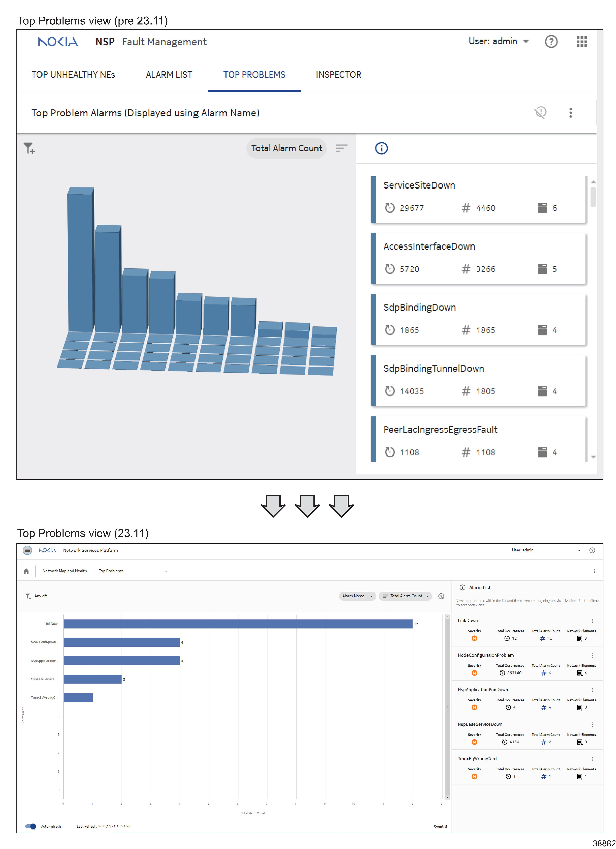616x849 pixels.
Task: Click Last Refresh: 2023/7/21 16:34:20 text
Action: point(104,826)
